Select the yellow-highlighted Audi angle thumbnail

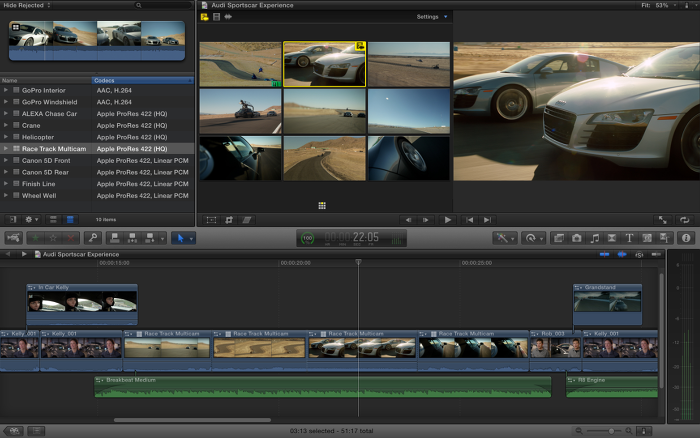coord(324,64)
